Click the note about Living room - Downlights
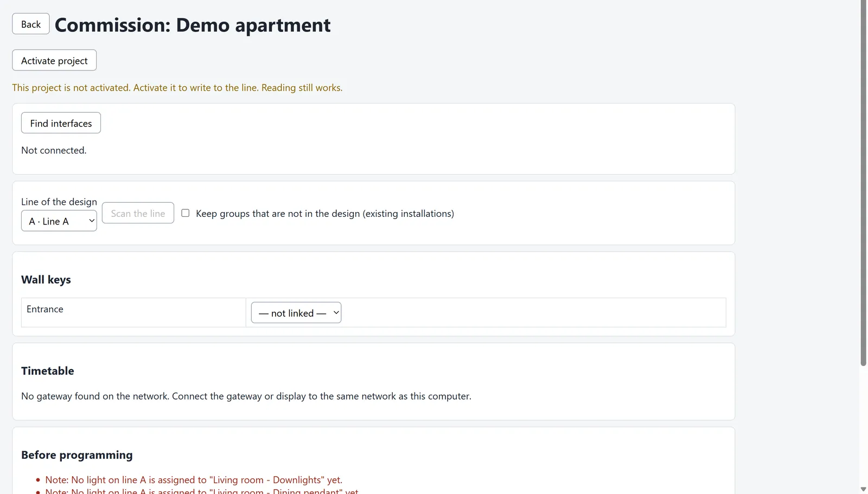The height and width of the screenshot is (494, 868). 194,480
